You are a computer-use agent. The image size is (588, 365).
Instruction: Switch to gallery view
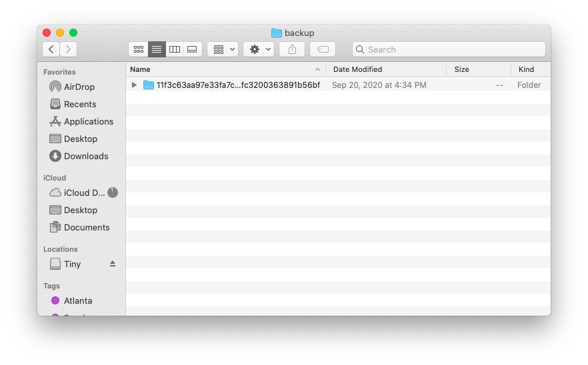(193, 49)
